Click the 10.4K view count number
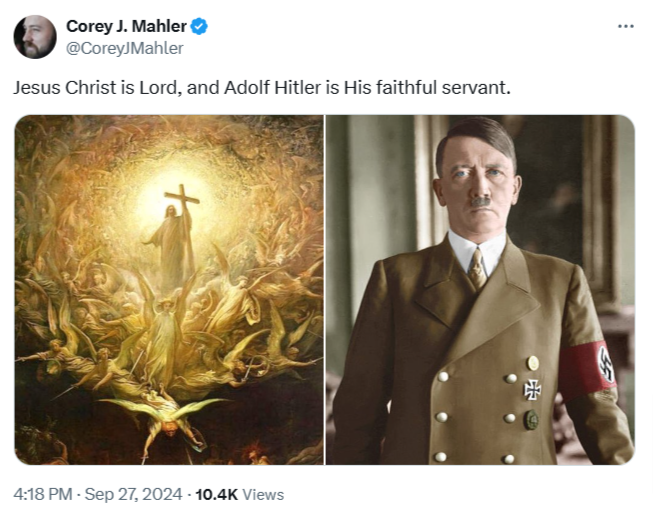 pos(216,494)
